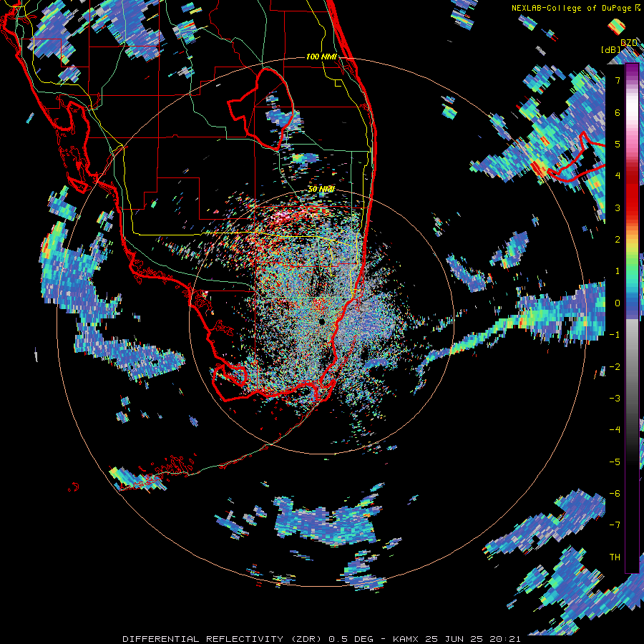Viewport: 644px width, 644px height.
Task: Click the '2' value on the scale
Action: point(618,240)
